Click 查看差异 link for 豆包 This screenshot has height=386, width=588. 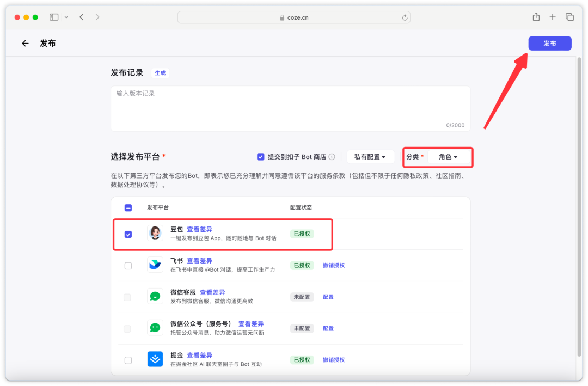tap(199, 229)
